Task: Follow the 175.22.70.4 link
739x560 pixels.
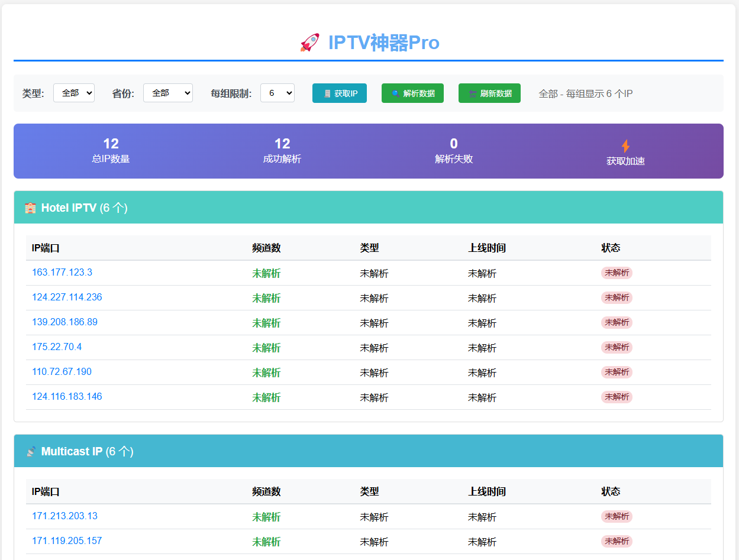Action: (x=57, y=347)
